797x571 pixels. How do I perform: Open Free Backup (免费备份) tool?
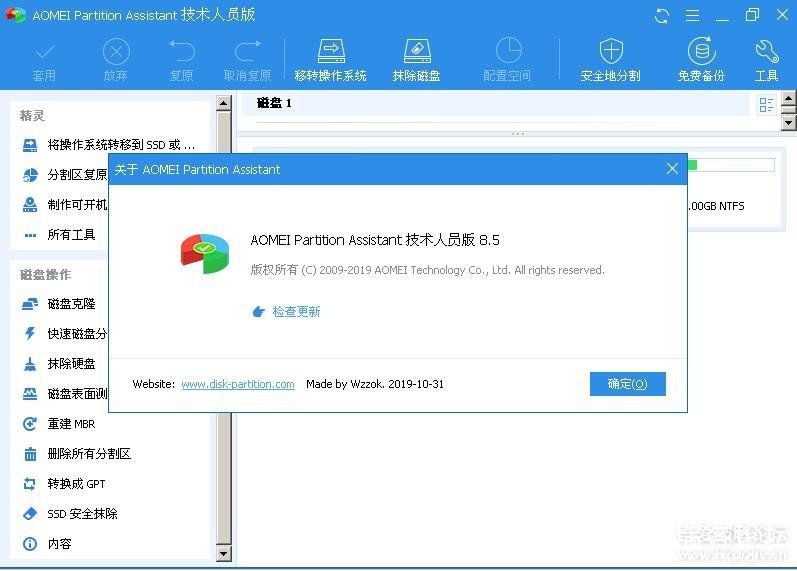[701, 59]
